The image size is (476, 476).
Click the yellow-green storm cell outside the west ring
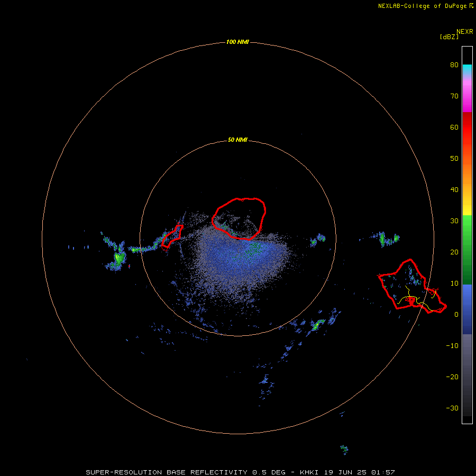(118, 257)
